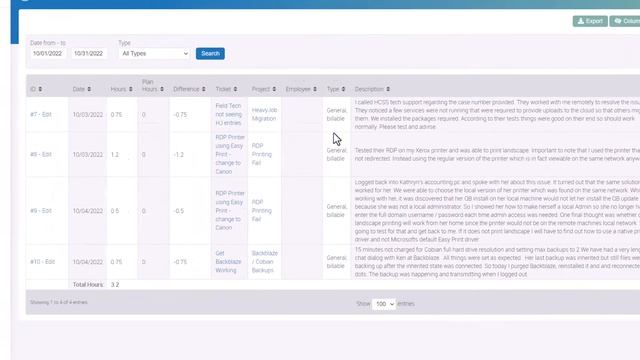Open RDP Printer ticket in row #9

[230, 211]
